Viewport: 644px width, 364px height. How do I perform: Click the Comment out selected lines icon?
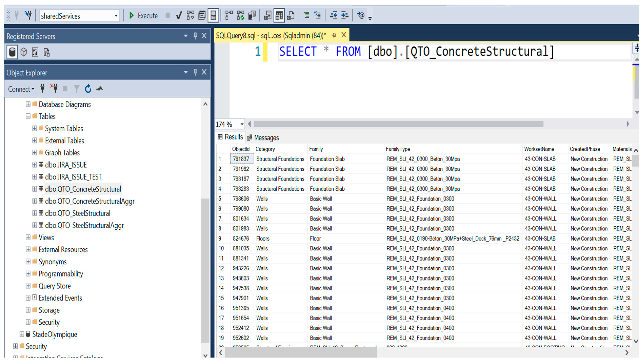tap(306, 16)
